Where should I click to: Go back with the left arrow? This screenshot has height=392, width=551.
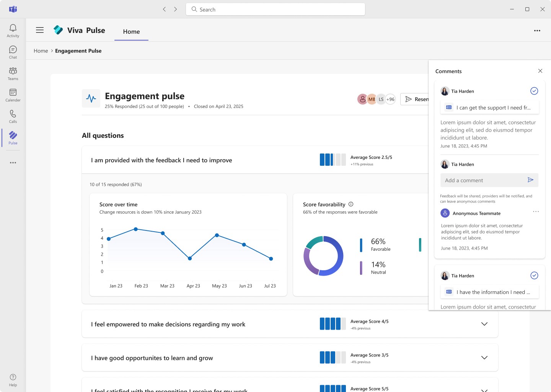[x=164, y=9]
